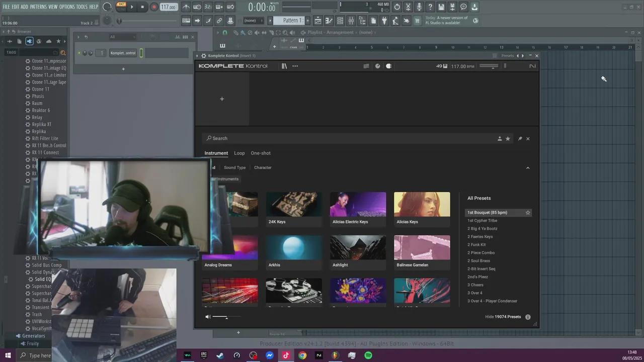This screenshot has height=362, width=644.
Task: Open the Sound Type filter
Action: coord(234,167)
